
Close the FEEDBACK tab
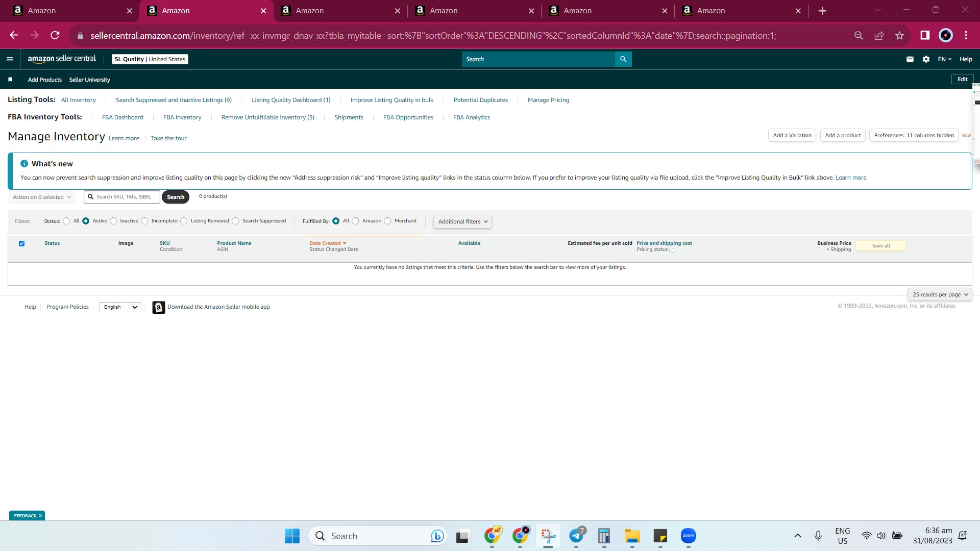[x=40, y=516]
